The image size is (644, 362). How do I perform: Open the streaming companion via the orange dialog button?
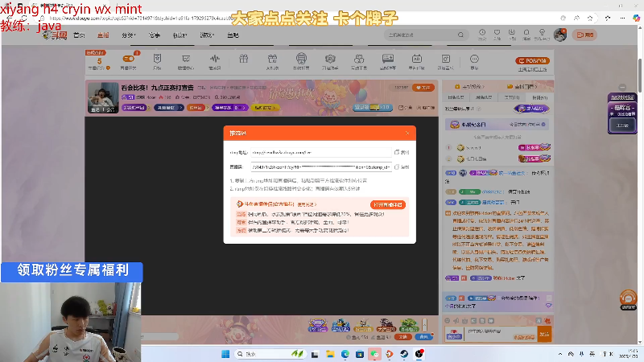(388, 204)
